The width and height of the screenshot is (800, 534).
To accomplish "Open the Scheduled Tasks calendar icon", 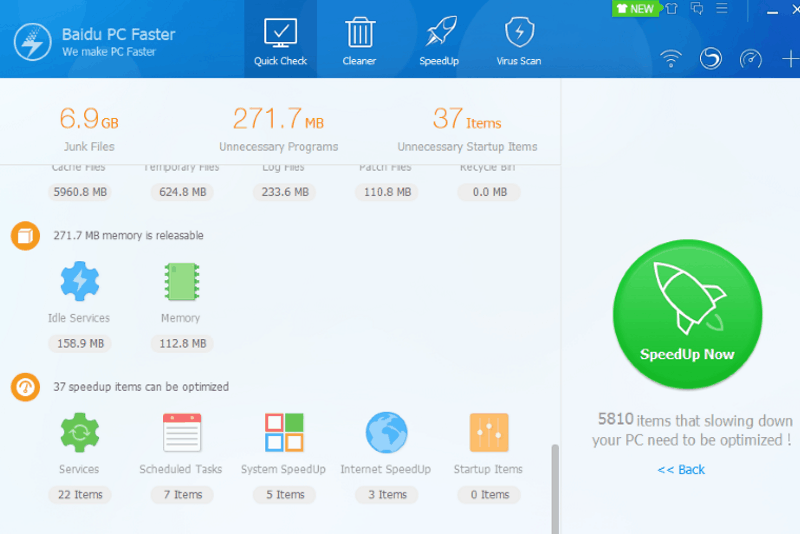I will coord(182,433).
